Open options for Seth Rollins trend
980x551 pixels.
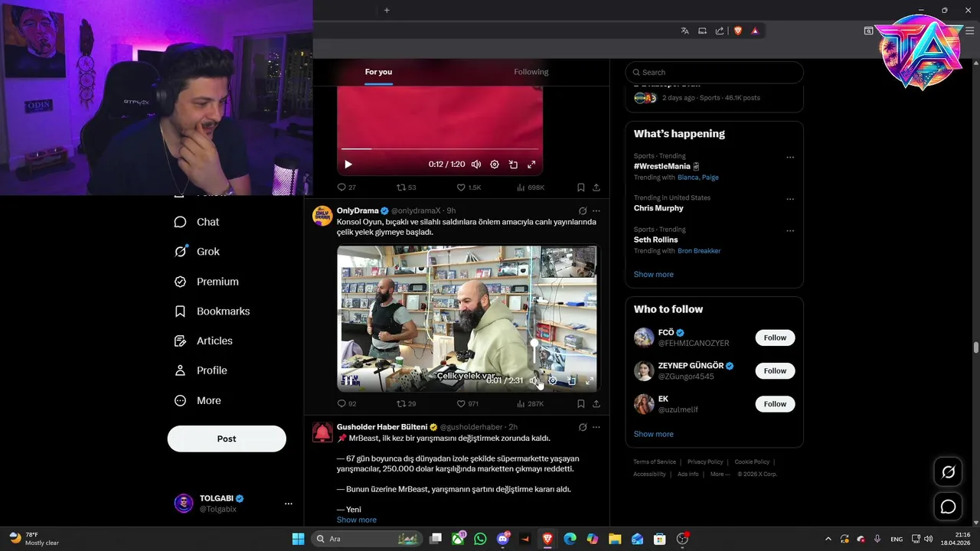[x=790, y=230]
